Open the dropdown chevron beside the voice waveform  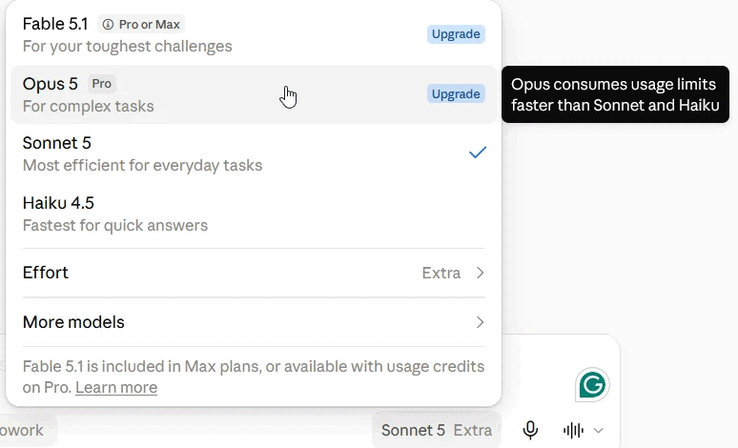tap(598, 430)
